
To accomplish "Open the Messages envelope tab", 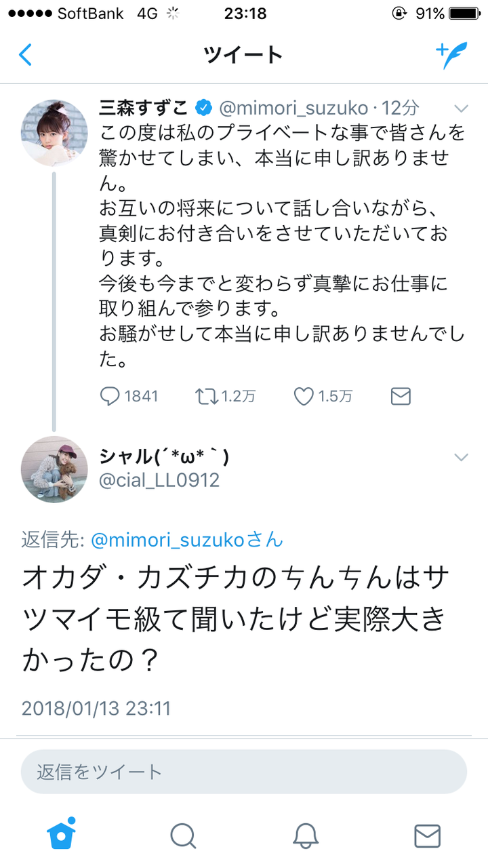I will pos(427,835).
